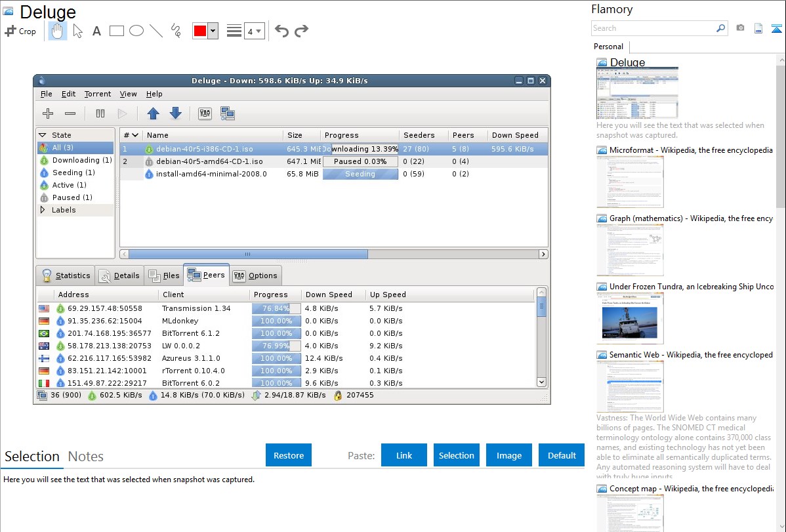The image size is (786, 532).
Task: Click the red color swatch
Action: pyautogui.click(x=200, y=31)
